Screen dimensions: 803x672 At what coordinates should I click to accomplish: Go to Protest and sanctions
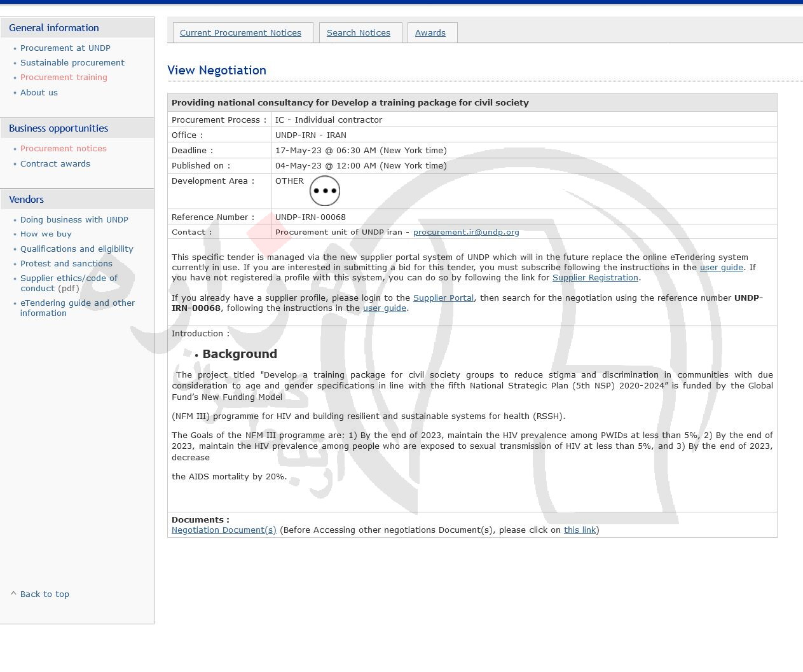66,264
